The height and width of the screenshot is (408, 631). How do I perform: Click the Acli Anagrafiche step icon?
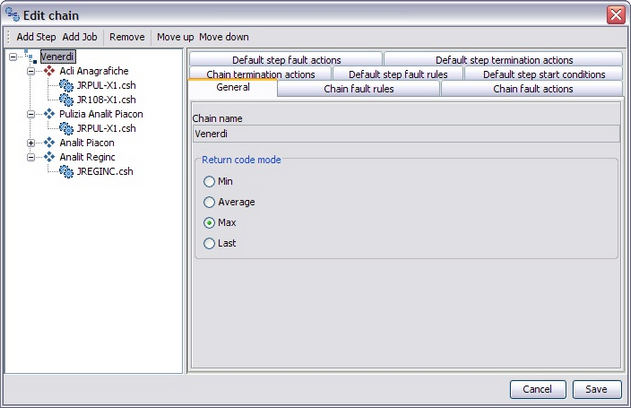point(49,71)
